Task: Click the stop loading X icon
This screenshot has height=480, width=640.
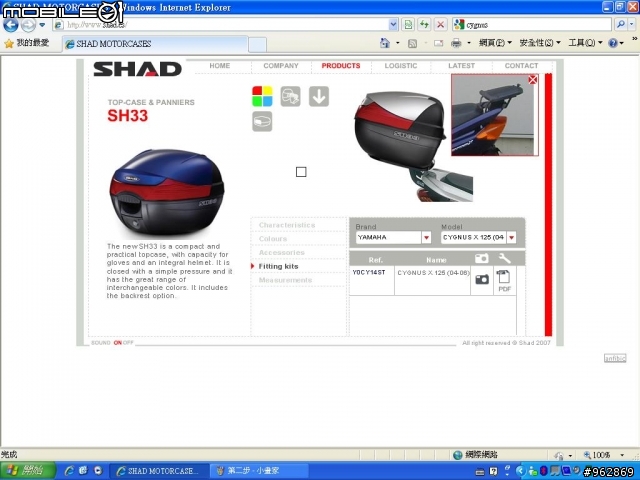Action: (440, 24)
